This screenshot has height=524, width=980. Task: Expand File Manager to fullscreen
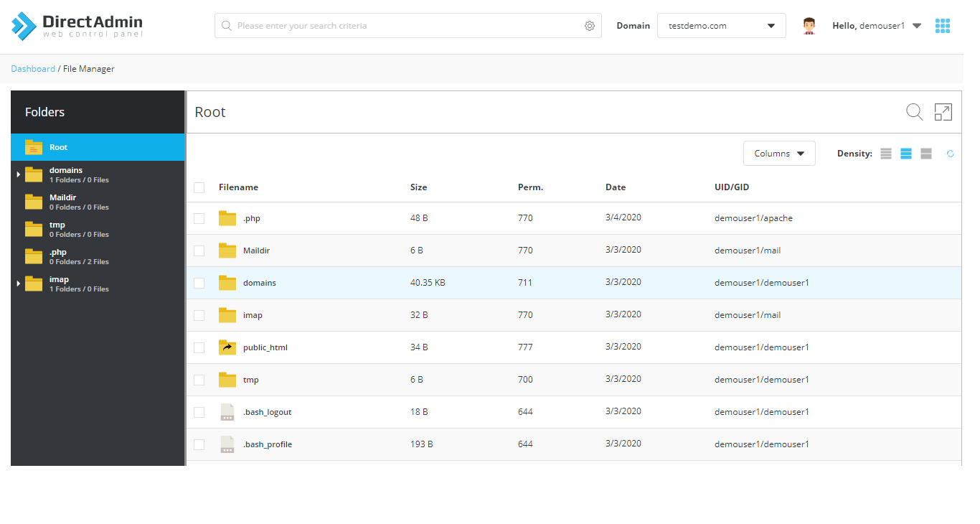(x=943, y=112)
